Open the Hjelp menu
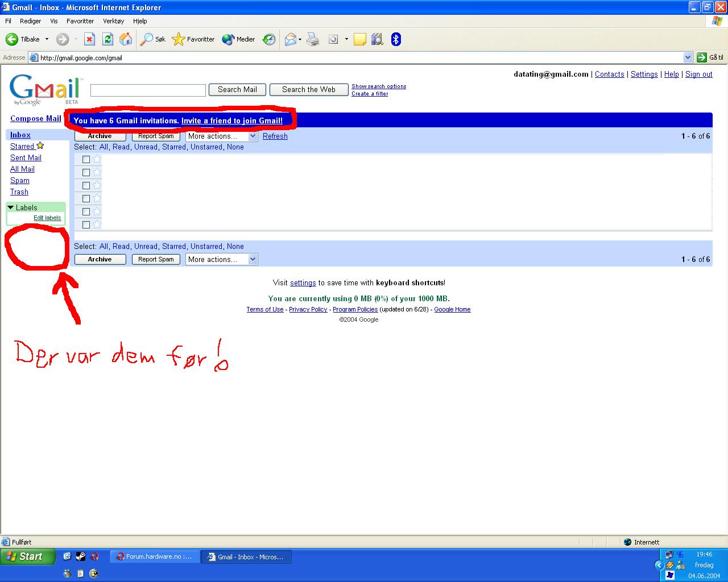The height and width of the screenshot is (582, 728). tap(140, 21)
